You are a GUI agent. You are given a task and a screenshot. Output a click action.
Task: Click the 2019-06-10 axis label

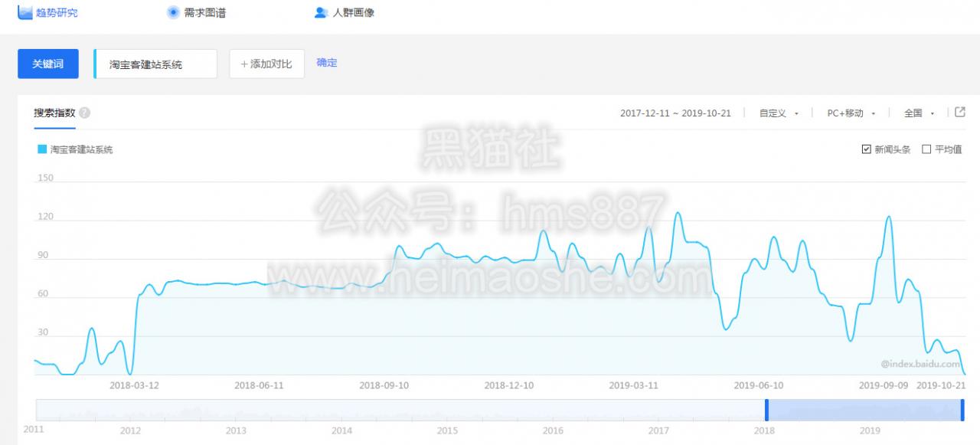coord(759,385)
